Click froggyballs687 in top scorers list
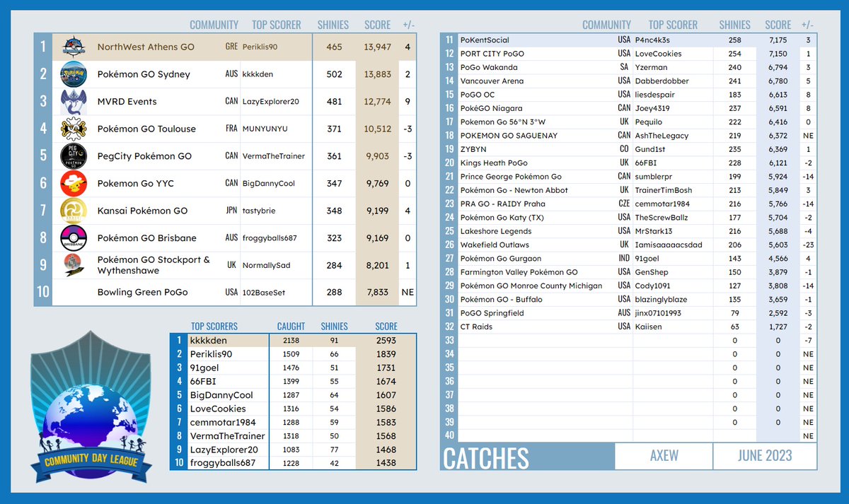 pos(224,463)
